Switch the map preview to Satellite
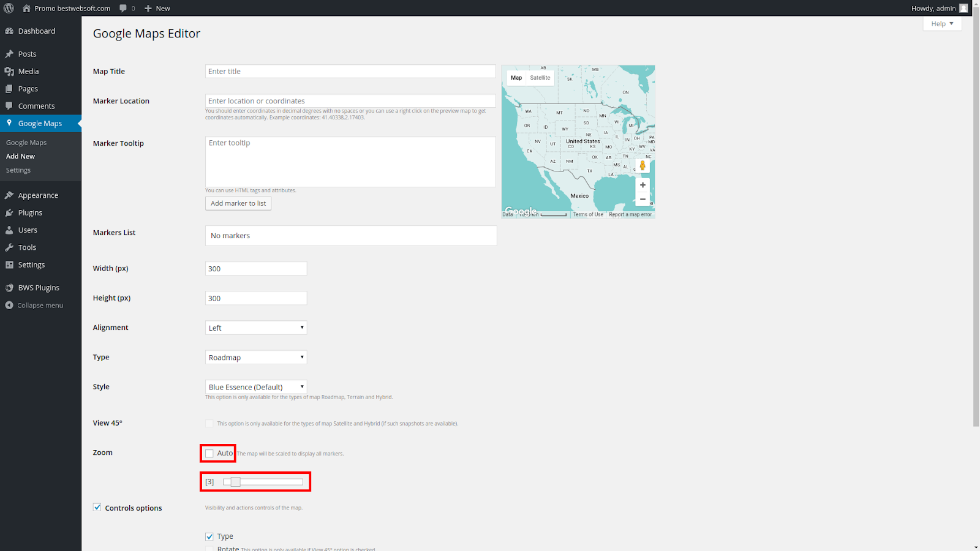Viewport: 980px width, 551px height. tap(540, 78)
